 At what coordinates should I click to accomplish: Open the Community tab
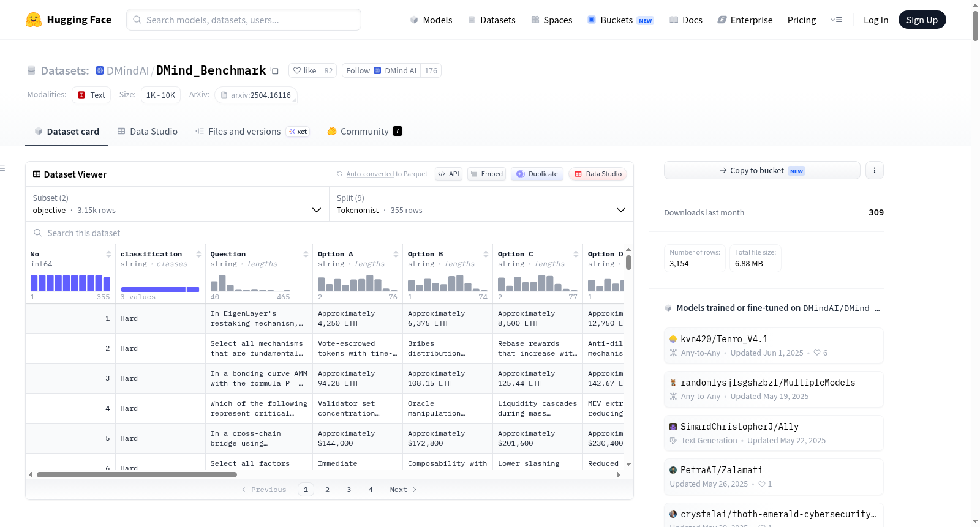tap(365, 131)
